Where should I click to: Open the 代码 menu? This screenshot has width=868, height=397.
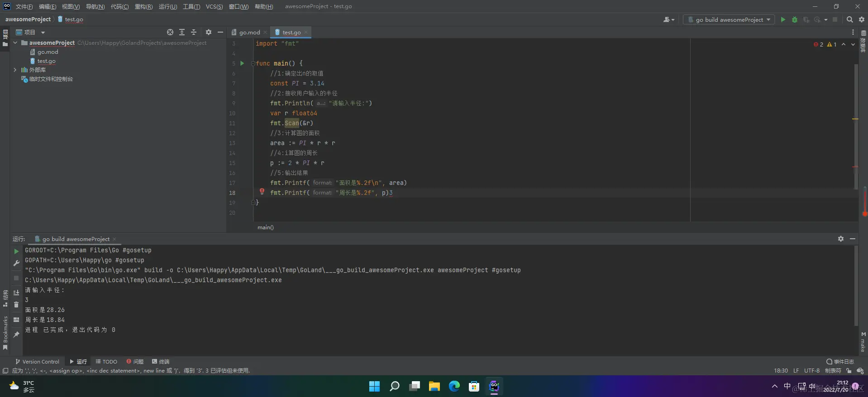click(x=119, y=6)
